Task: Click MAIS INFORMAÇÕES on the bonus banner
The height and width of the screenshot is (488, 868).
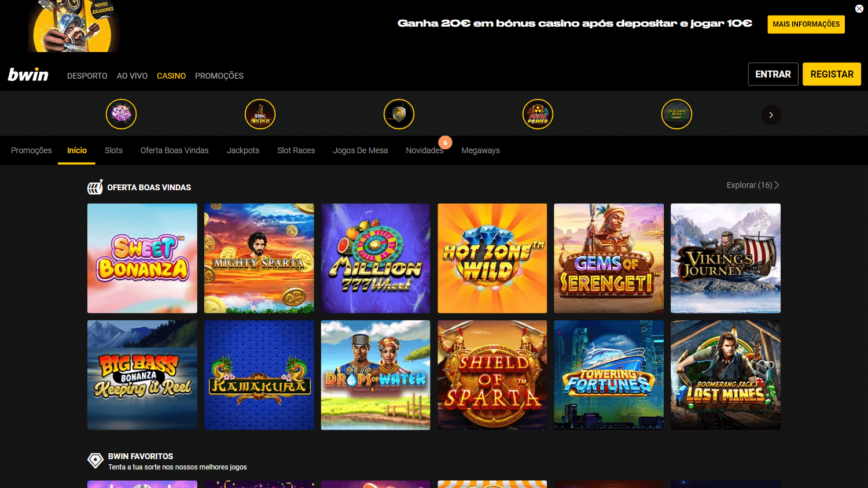Action: coord(806,24)
